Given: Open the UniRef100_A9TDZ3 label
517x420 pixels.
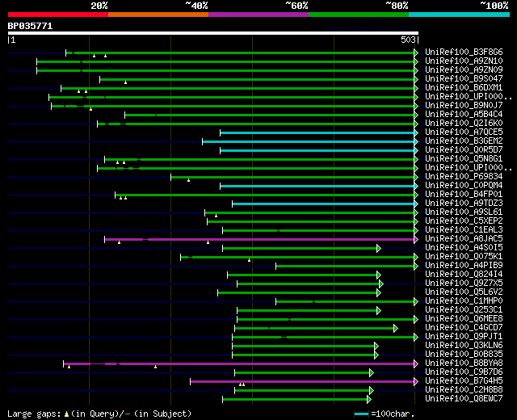Looking at the screenshot, I should click(x=464, y=204).
